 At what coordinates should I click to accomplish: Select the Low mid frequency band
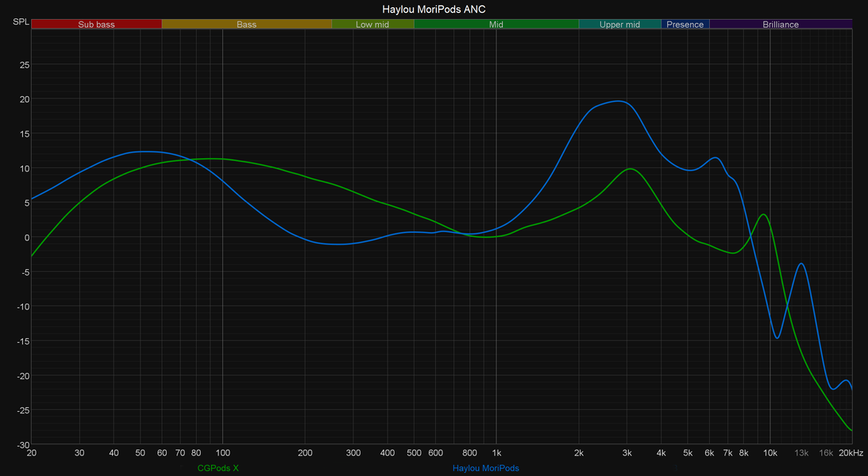click(372, 25)
